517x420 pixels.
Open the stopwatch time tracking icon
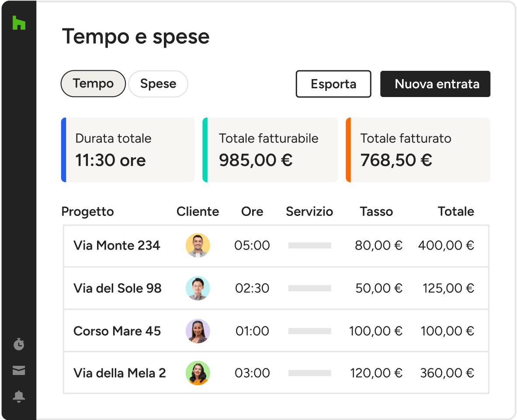coord(19,344)
